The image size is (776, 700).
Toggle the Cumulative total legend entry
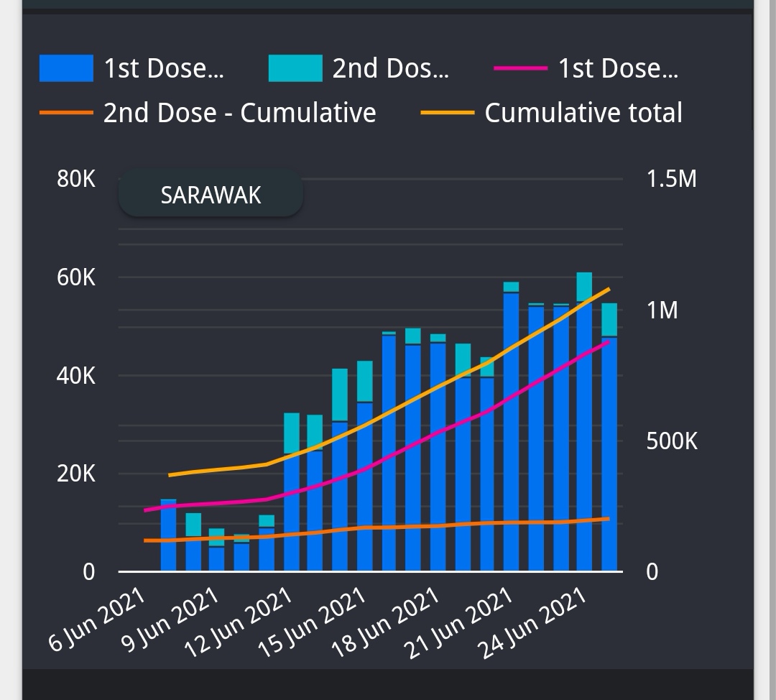(551, 113)
